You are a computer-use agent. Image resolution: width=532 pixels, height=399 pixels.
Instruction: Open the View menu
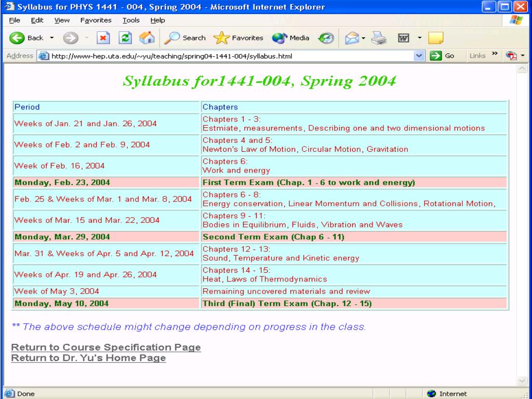click(x=62, y=20)
